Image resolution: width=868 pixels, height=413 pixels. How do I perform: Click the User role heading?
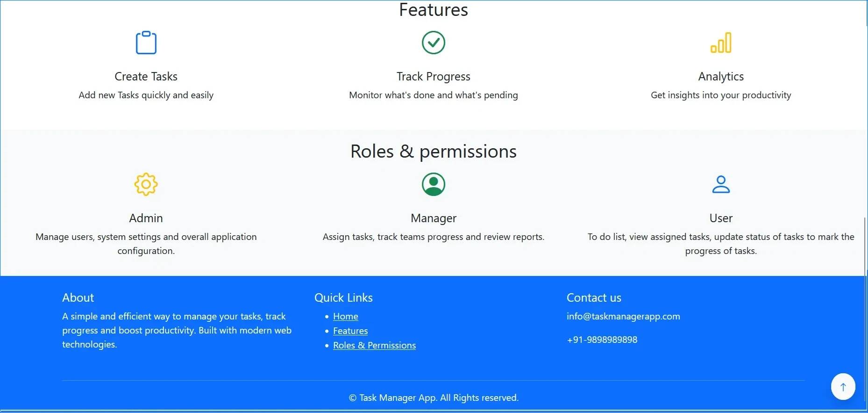(721, 218)
